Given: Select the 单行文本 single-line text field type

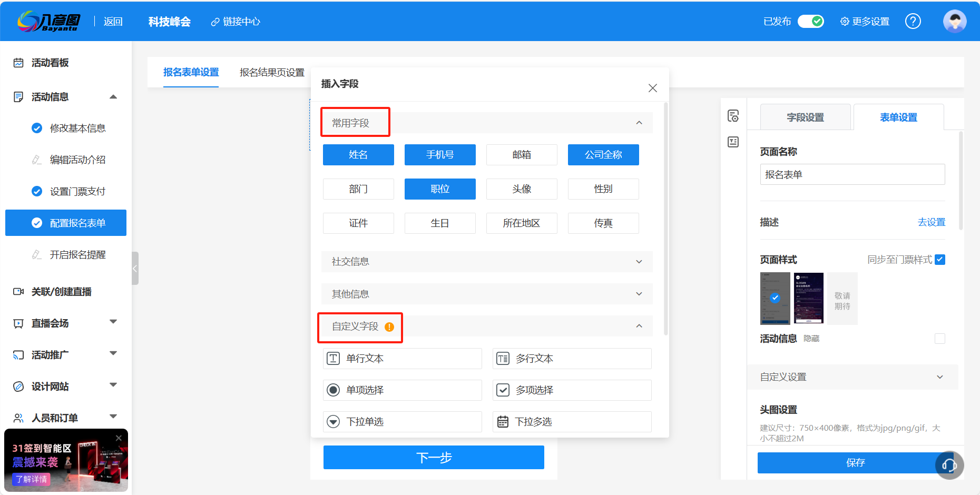Looking at the screenshot, I should pyautogui.click(x=402, y=358).
